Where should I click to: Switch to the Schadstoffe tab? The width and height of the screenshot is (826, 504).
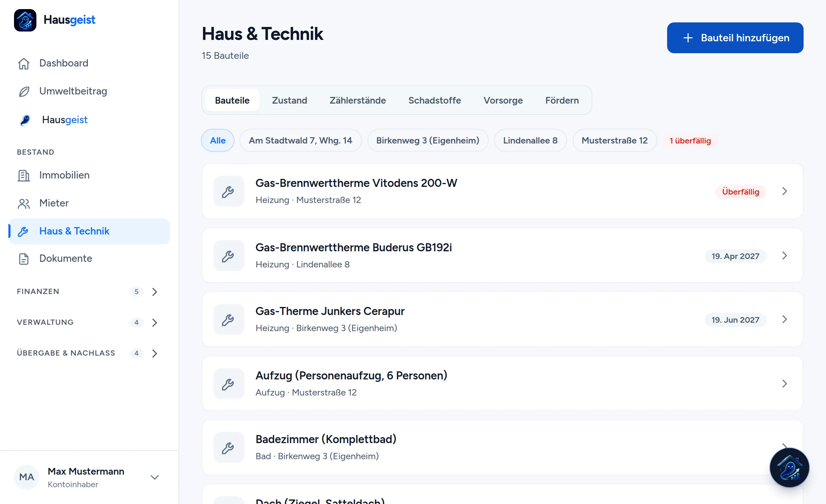tap(434, 100)
